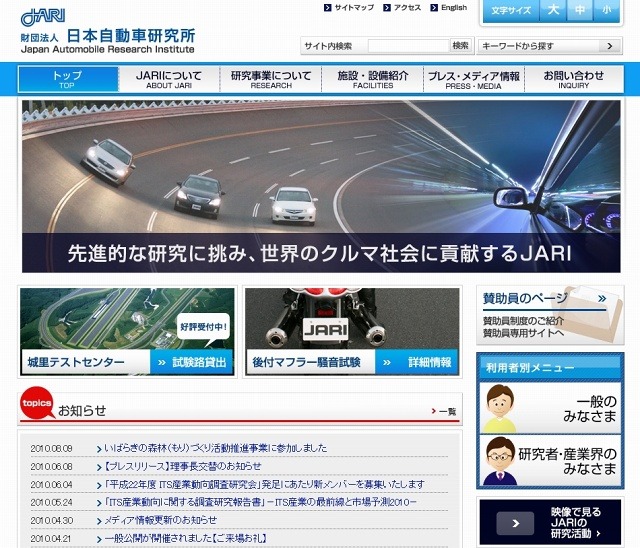640x548 pixels.
Task: Click date 2010.06.08 in news list
Action: pyautogui.click(x=51, y=466)
